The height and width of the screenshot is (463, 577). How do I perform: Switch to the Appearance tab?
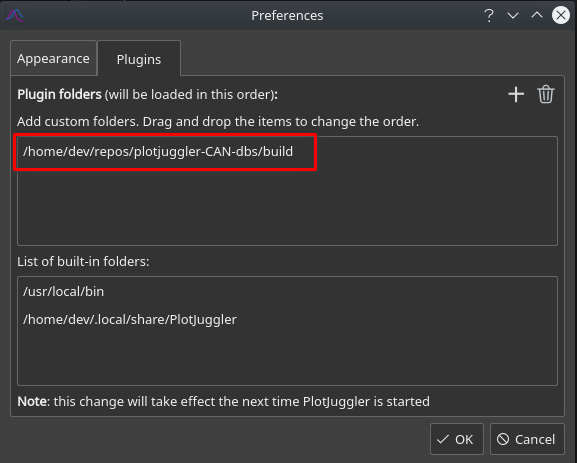point(53,59)
